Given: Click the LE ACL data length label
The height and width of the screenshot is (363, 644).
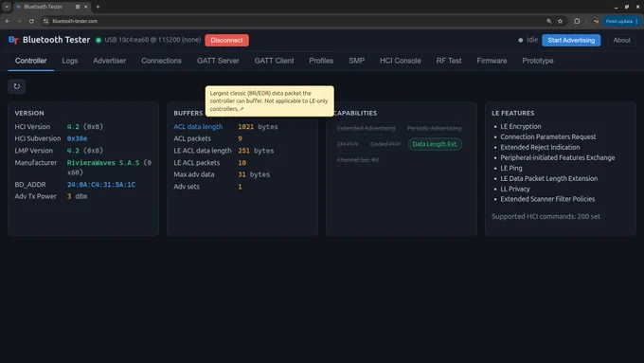Looking at the screenshot, I should pyautogui.click(x=203, y=151).
